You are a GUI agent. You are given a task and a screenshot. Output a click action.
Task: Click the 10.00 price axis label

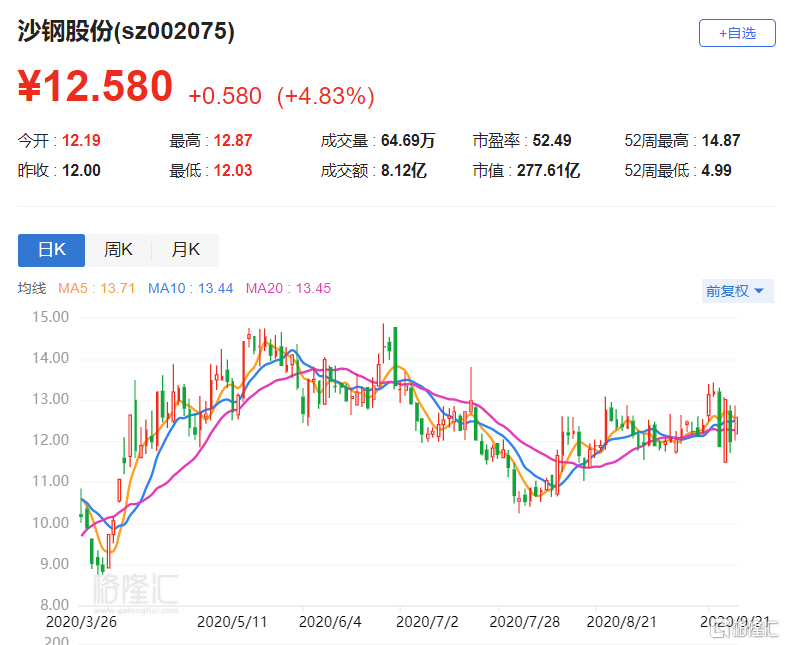(x=51, y=523)
